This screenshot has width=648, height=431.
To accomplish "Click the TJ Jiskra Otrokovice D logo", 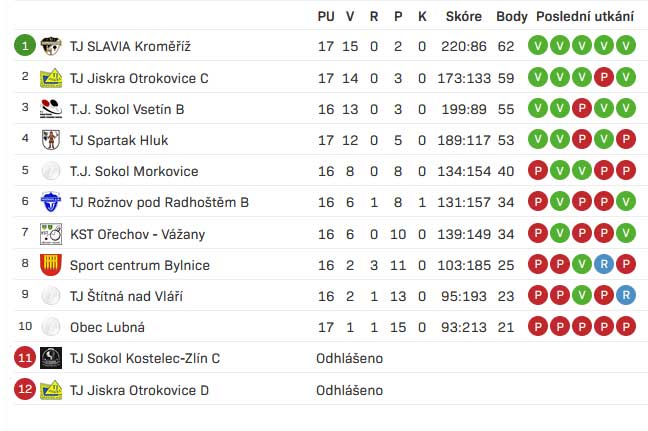I will tap(51, 390).
